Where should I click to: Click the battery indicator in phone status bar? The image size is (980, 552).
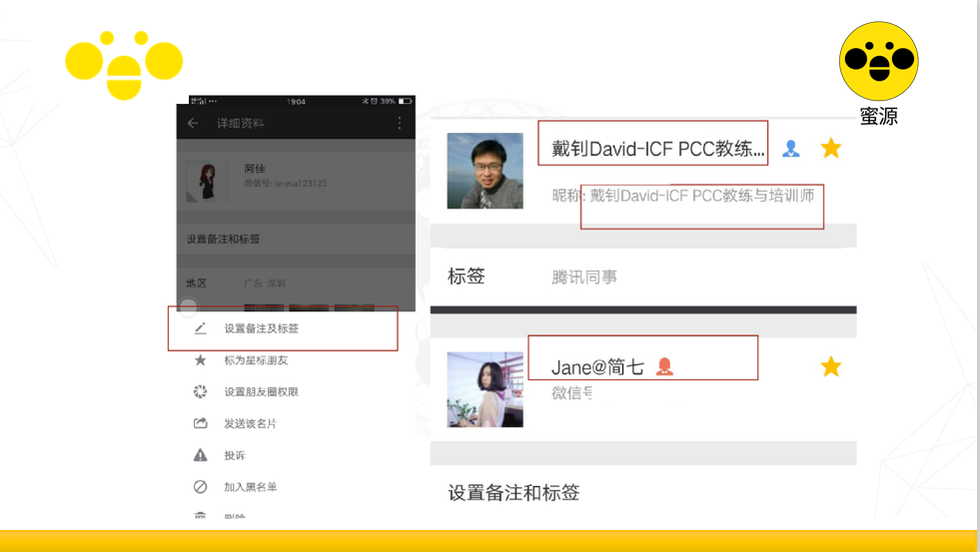(x=405, y=101)
